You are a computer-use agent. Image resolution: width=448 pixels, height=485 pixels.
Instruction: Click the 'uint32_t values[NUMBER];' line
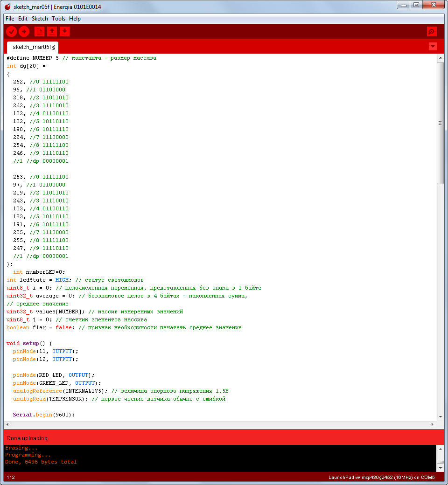click(95, 312)
